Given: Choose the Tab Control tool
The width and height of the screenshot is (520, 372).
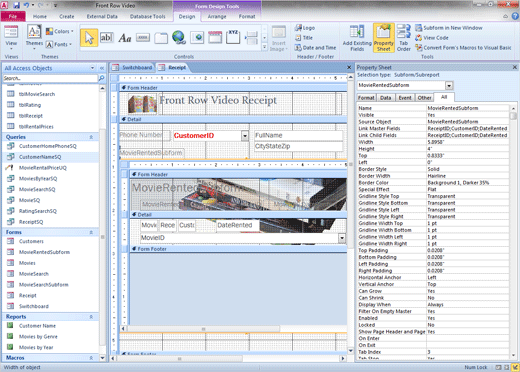Looking at the screenshot, I should pyautogui.click(x=161, y=38).
